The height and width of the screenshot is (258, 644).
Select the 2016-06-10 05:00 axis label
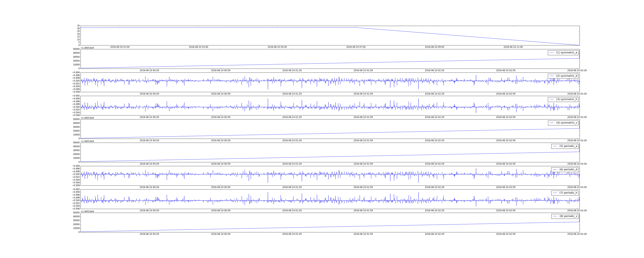point(277,47)
